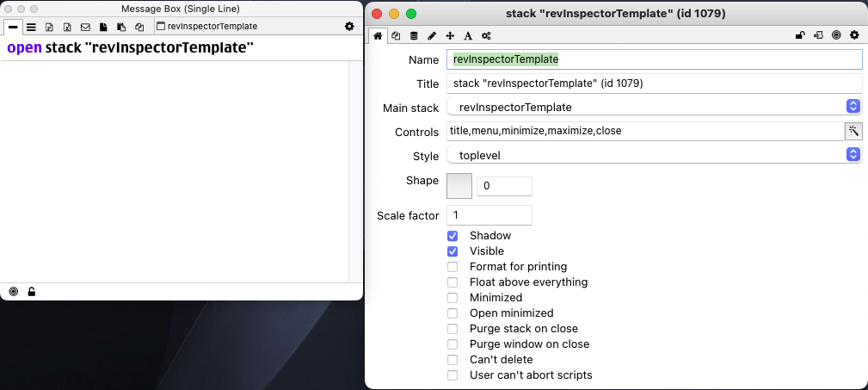Viewport: 868px width, 390px height.
Task: Tick the Purge stack on close checkbox
Action: [452, 329]
